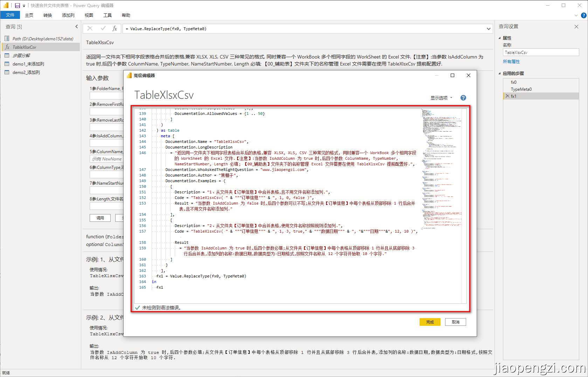Image resolution: width=588 pixels, height=377 pixels.
Task: Click the 1参:FolderName input field
Action: (x=107, y=96)
